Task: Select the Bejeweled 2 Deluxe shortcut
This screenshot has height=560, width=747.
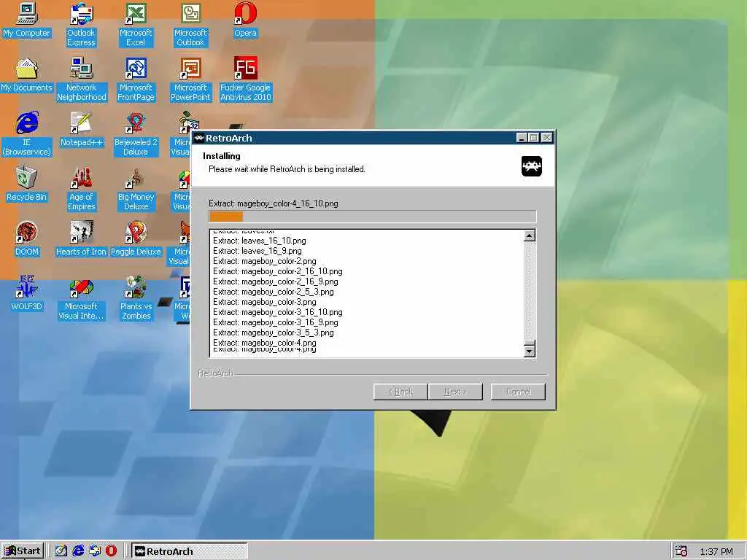Action: click(x=136, y=134)
